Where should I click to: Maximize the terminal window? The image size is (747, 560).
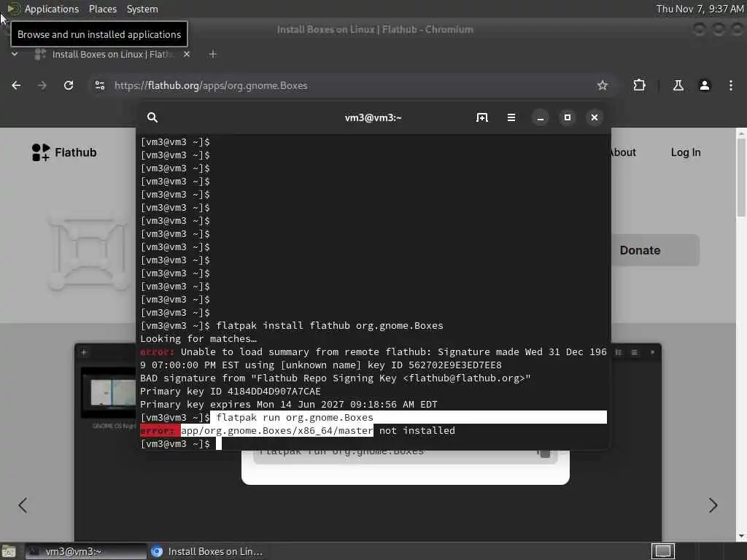click(568, 117)
